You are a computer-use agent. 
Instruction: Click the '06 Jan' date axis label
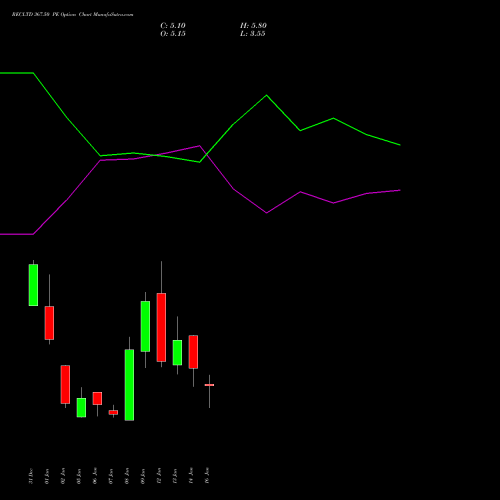tap(95, 476)
